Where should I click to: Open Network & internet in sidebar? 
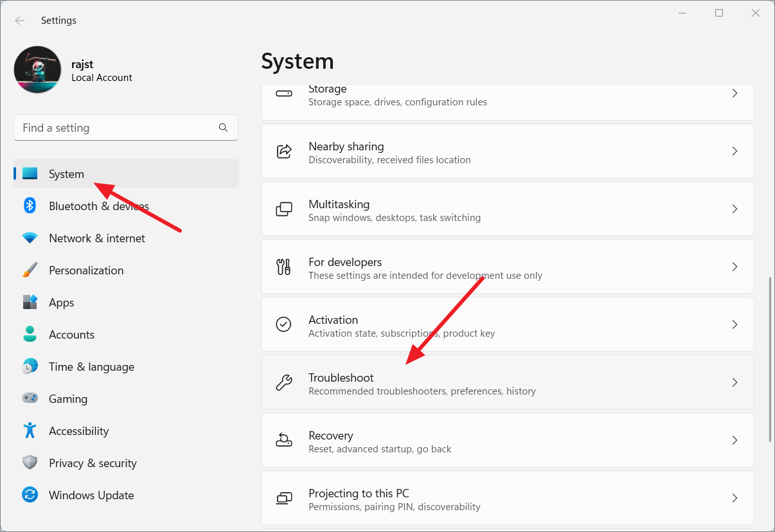[126, 238]
